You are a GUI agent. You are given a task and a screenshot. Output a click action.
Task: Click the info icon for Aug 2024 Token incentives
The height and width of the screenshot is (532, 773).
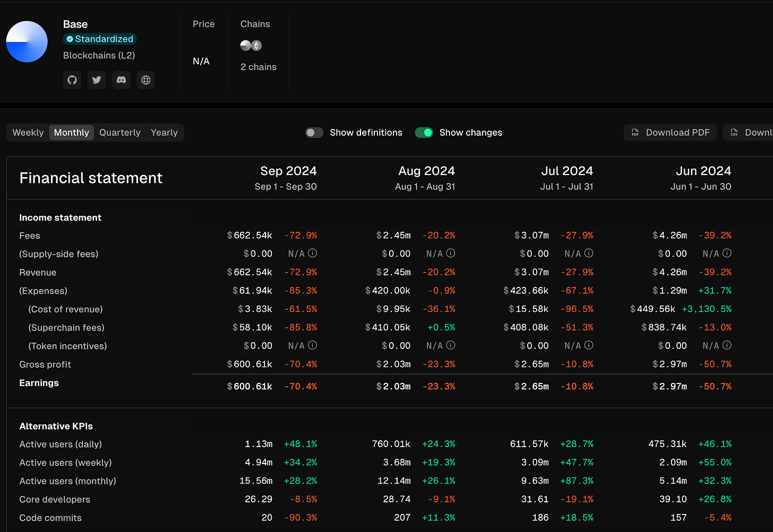click(451, 345)
